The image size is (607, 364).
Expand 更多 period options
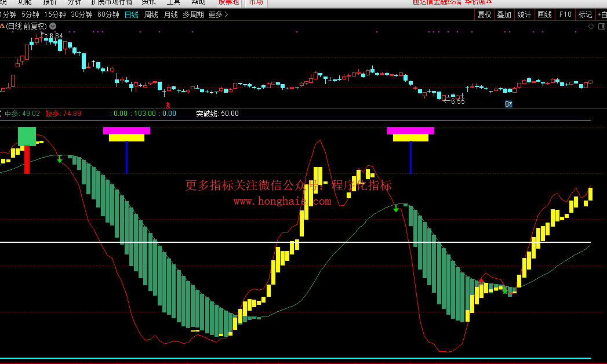click(x=218, y=14)
